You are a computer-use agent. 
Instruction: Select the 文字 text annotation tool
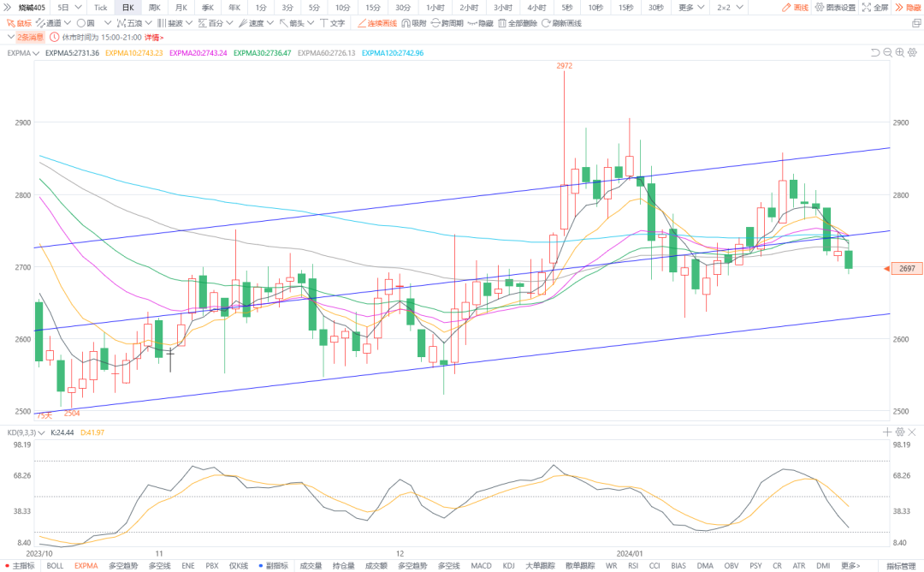point(332,23)
